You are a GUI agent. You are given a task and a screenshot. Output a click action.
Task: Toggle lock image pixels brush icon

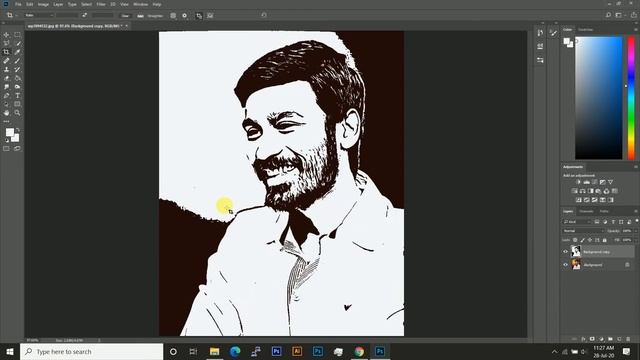pyautogui.click(x=582, y=240)
